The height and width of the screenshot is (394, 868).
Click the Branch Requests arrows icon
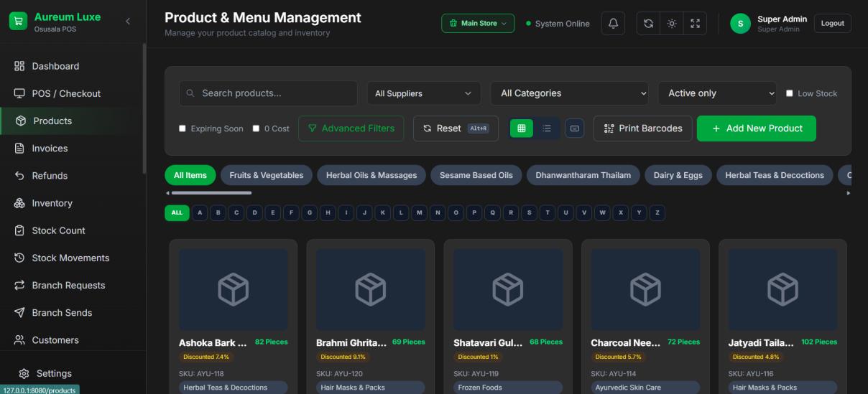[19, 285]
